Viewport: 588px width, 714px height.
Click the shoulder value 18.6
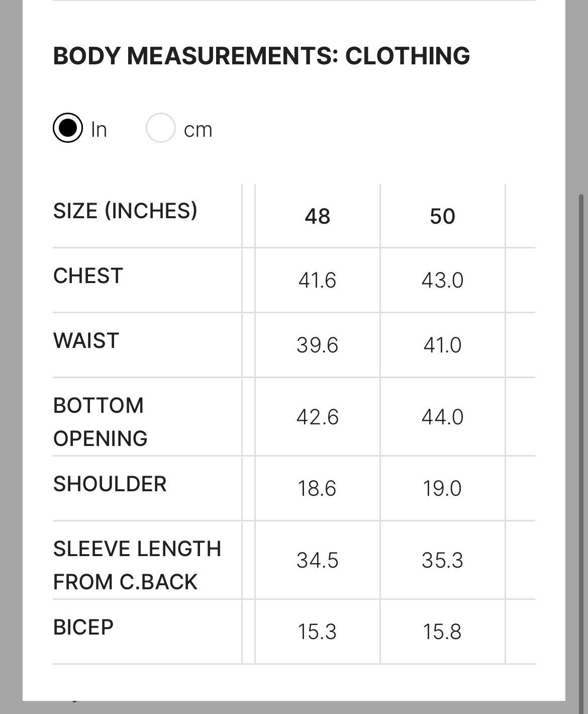pos(317,489)
